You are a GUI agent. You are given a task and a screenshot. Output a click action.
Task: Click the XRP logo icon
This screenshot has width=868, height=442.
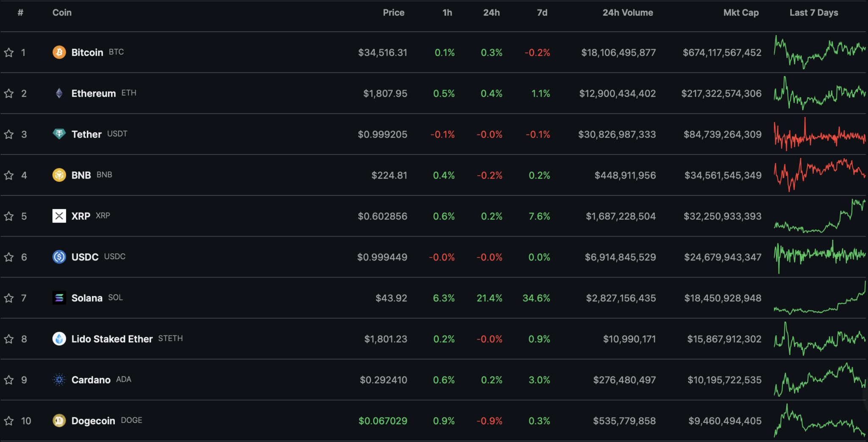coord(59,216)
